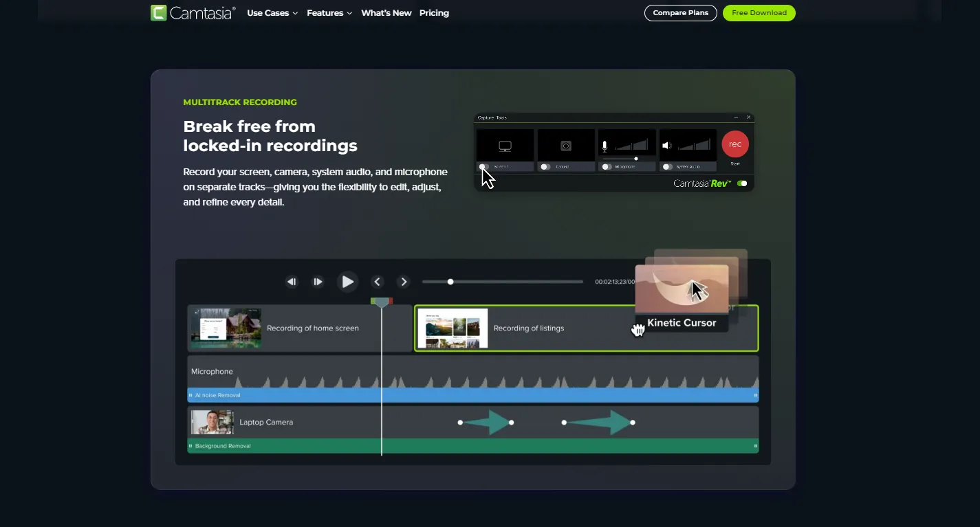Viewport: 980px width, 527px height.
Task: Step back one frame in the timeline
Action: coord(292,282)
